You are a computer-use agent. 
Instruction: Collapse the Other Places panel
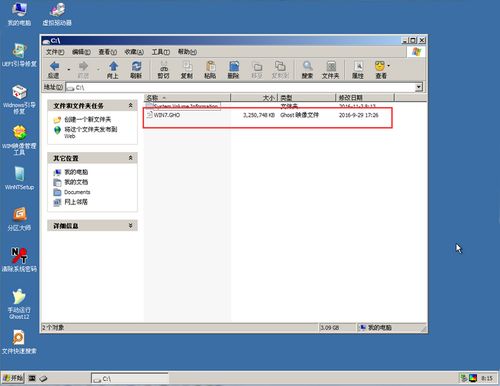[x=131, y=158]
